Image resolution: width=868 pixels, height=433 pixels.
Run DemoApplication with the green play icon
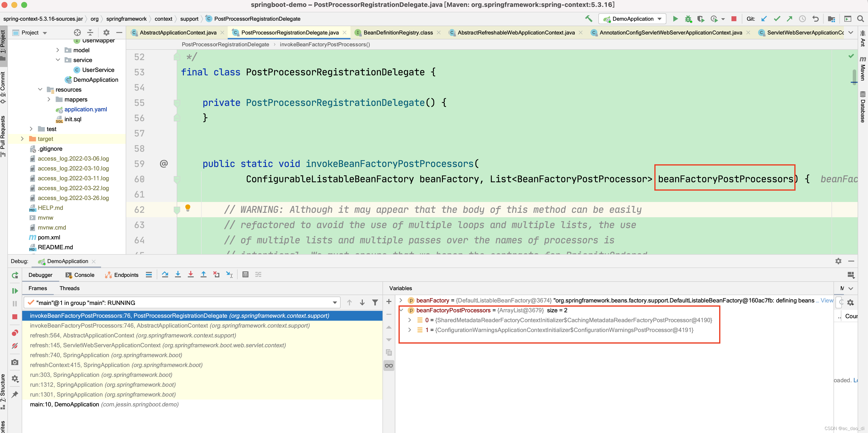click(x=675, y=19)
